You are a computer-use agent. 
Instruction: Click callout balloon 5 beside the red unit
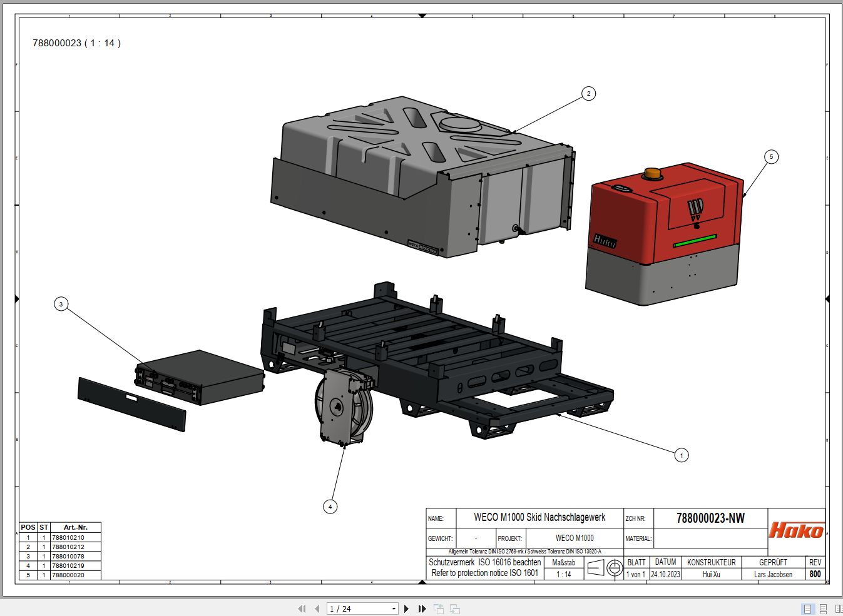click(771, 157)
